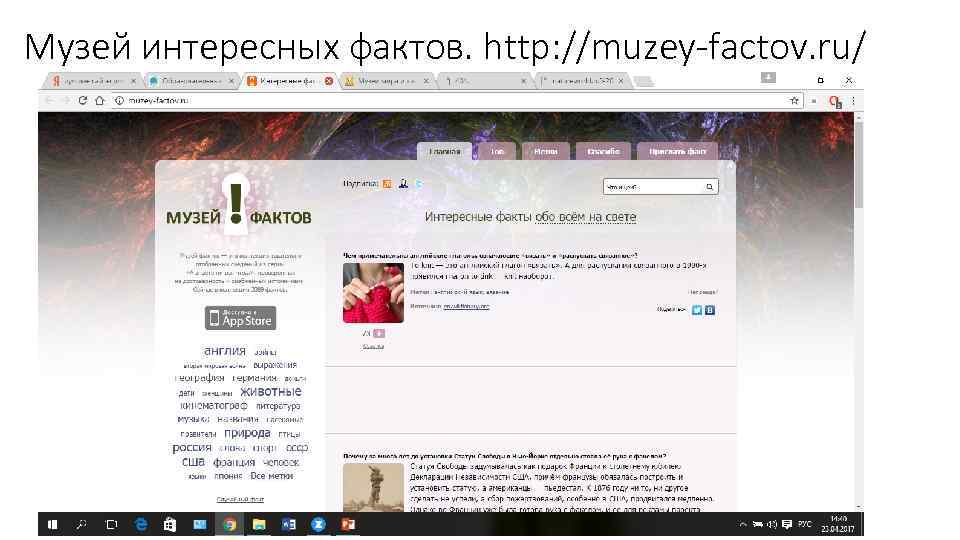The height and width of the screenshot is (540, 960).
Task: Click the Случайный факт link
Action: pos(240,500)
